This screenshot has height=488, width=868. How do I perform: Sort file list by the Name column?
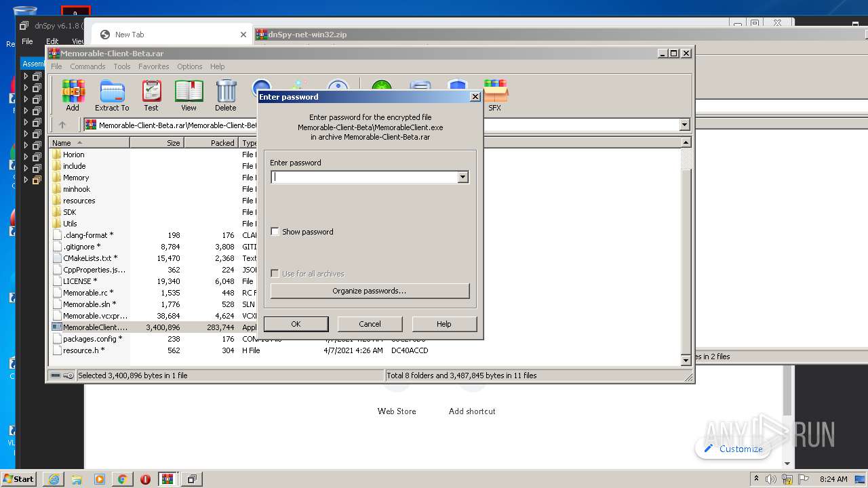tap(89, 143)
